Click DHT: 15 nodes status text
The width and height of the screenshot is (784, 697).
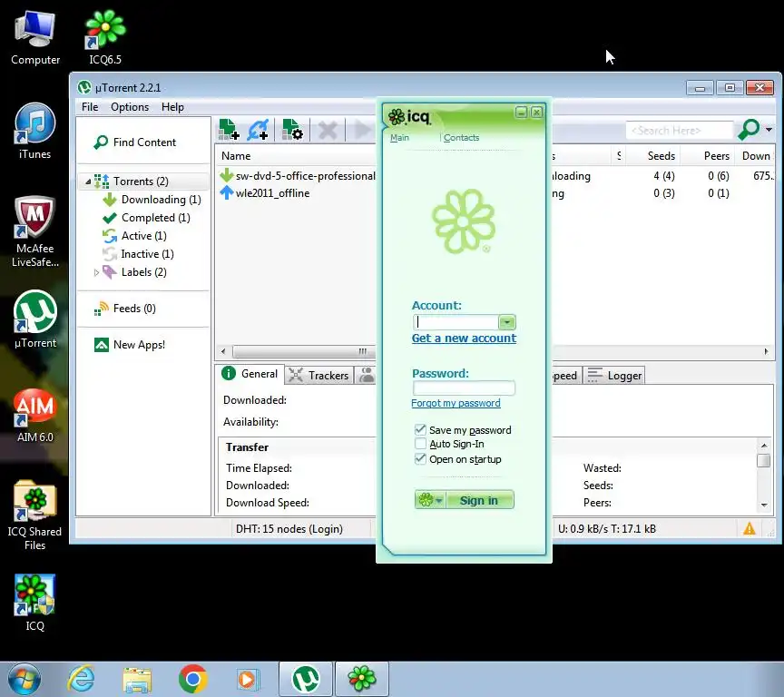point(289,529)
